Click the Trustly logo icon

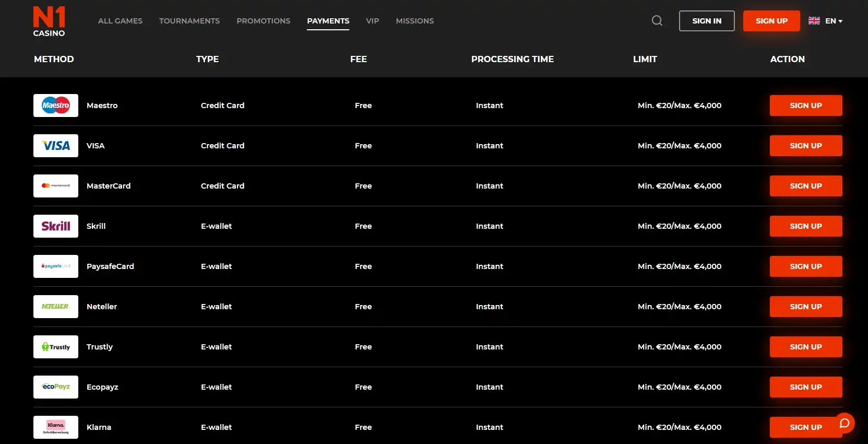[x=56, y=347]
